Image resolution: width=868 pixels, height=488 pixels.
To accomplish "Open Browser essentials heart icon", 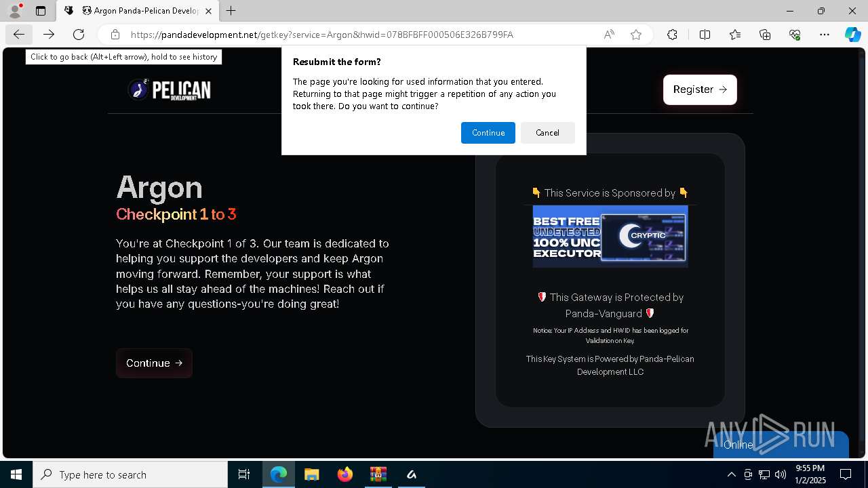I will (795, 35).
